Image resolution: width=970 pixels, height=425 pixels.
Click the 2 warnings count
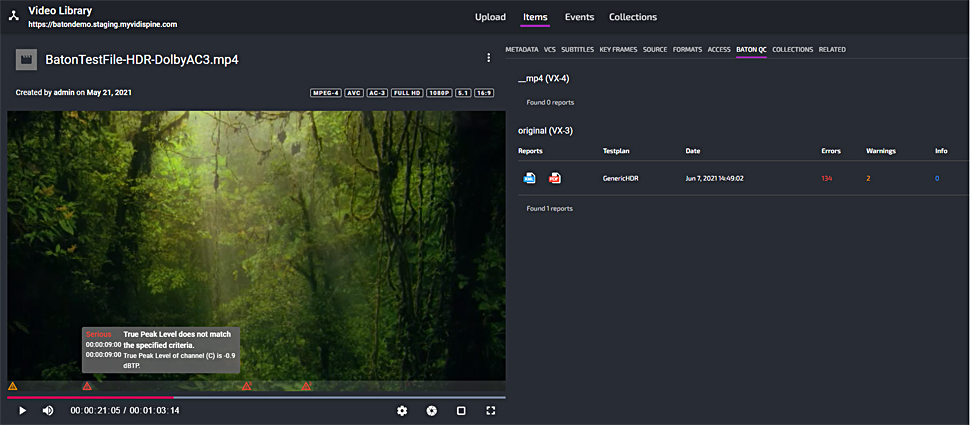click(x=869, y=178)
